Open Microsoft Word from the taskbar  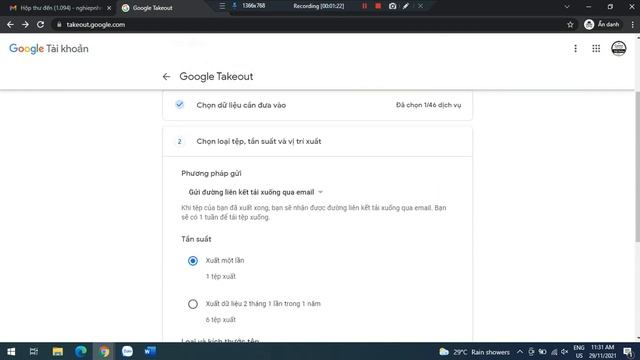(x=150, y=351)
